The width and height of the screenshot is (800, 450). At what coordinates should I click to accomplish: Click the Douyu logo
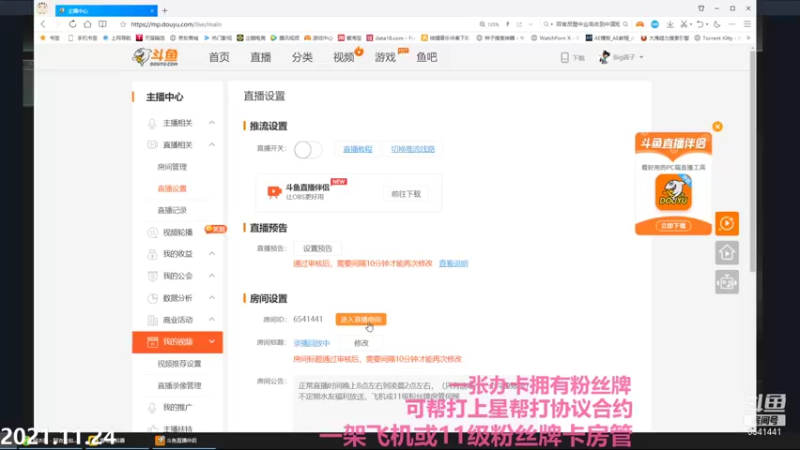pyautogui.click(x=155, y=57)
